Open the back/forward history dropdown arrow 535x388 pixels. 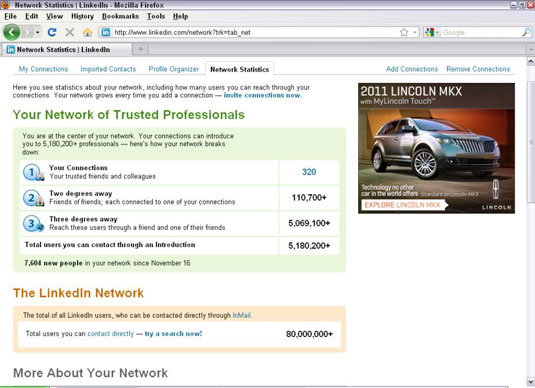pyautogui.click(x=38, y=32)
